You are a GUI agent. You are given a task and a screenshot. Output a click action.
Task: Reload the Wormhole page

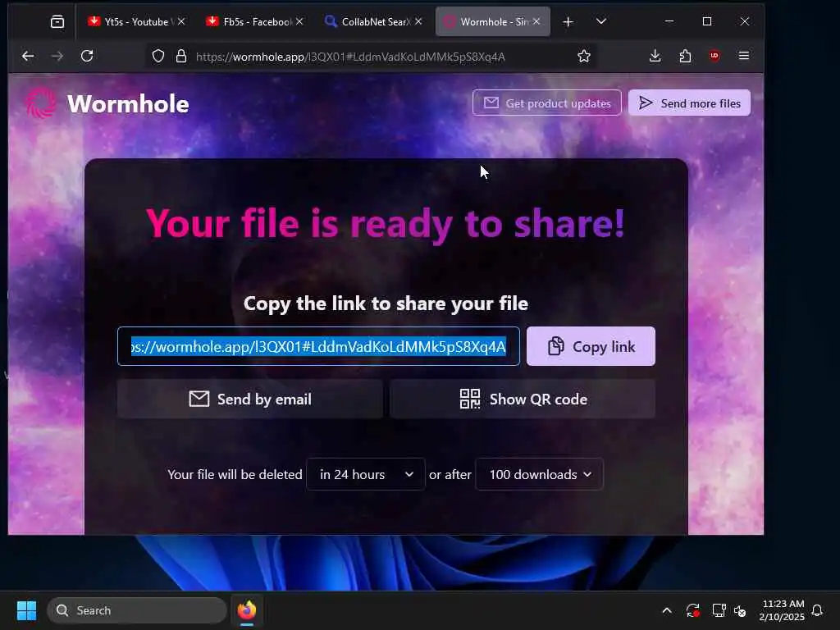pyautogui.click(x=87, y=56)
